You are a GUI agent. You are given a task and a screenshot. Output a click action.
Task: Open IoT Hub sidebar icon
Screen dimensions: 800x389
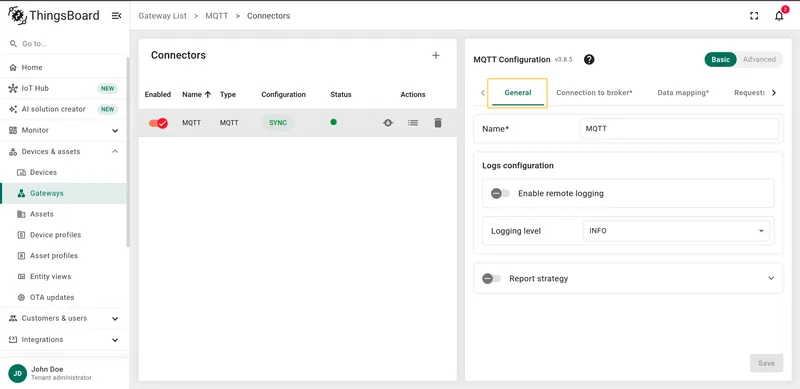tap(13, 88)
